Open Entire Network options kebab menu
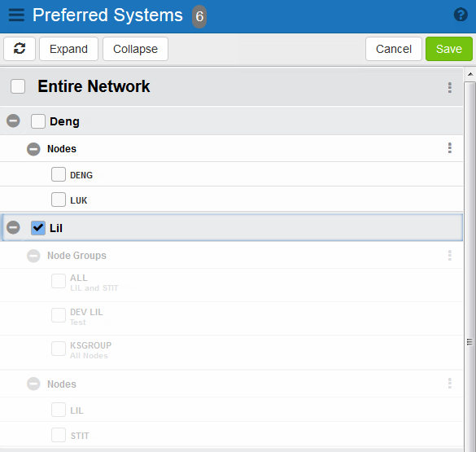 pyautogui.click(x=450, y=87)
